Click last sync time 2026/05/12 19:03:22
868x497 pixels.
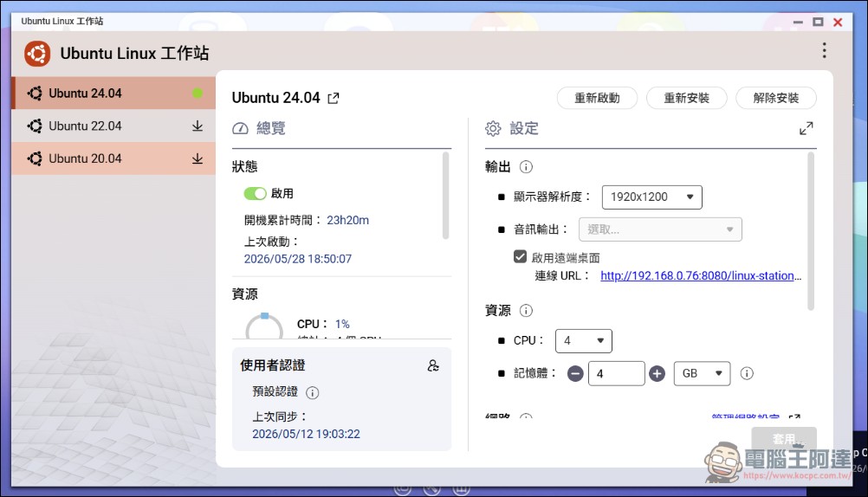(x=306, y=434)
